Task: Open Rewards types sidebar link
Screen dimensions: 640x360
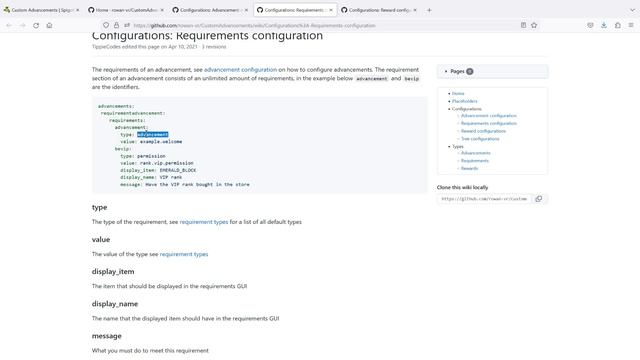Action: click(x=469, y=168)
